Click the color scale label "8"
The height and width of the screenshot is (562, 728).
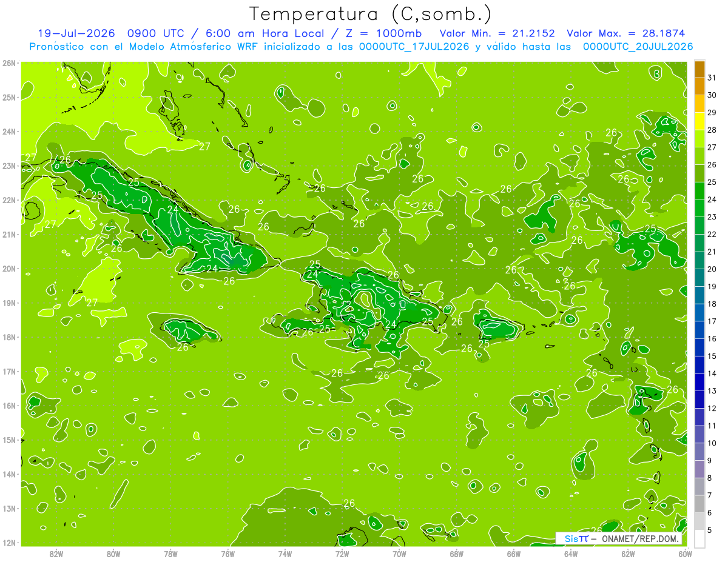click(x=710, y=478)
